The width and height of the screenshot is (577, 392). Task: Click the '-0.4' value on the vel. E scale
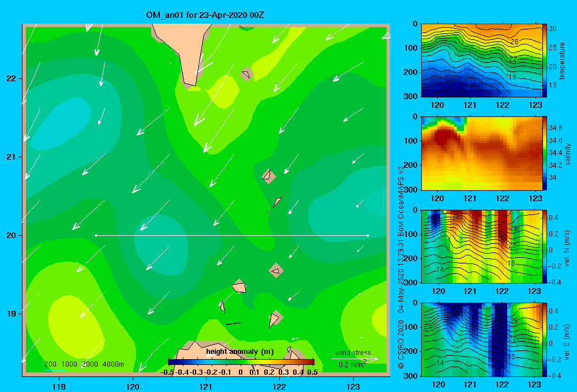pyautogui.click(x=554, y=375)
